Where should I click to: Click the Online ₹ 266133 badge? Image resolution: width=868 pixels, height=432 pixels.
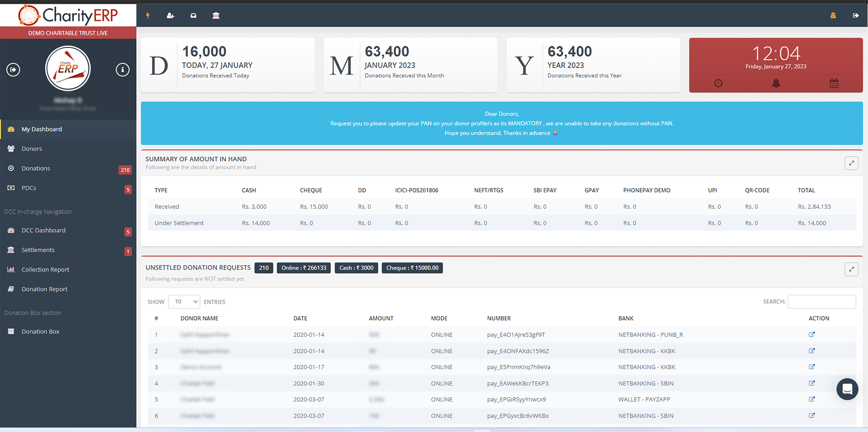click(x=304, y=268)
